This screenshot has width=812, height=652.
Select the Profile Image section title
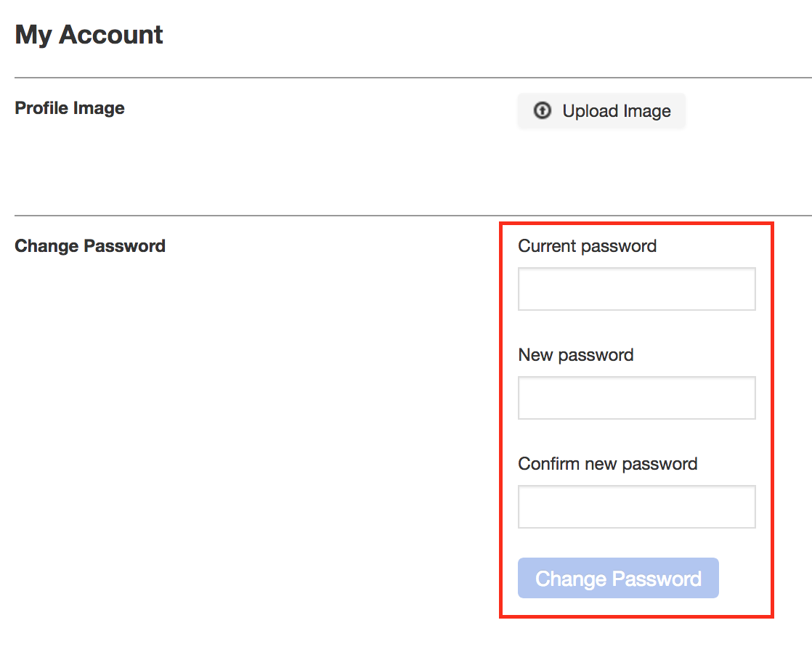click(x=70, y=108)
